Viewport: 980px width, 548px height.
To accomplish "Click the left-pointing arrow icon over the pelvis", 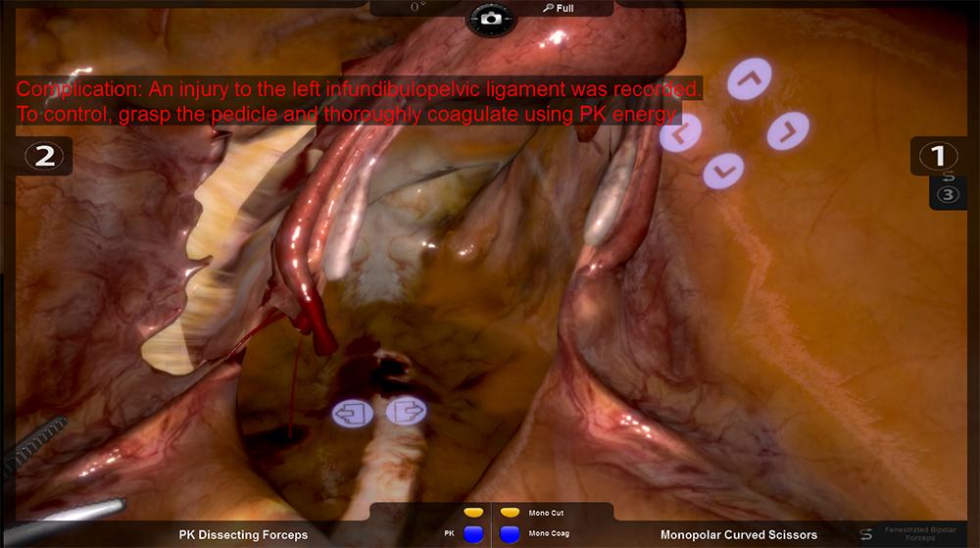I will [x=350, y=412].
